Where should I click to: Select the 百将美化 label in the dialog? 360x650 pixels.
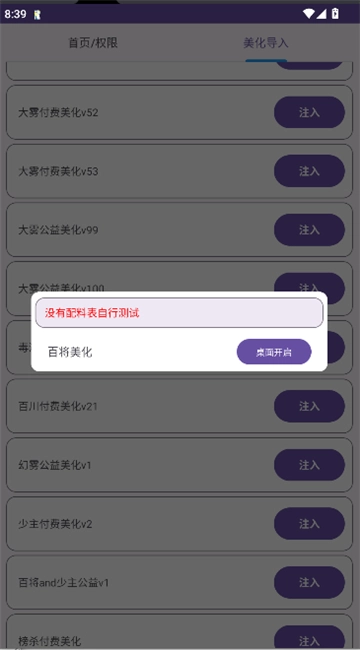70,352
